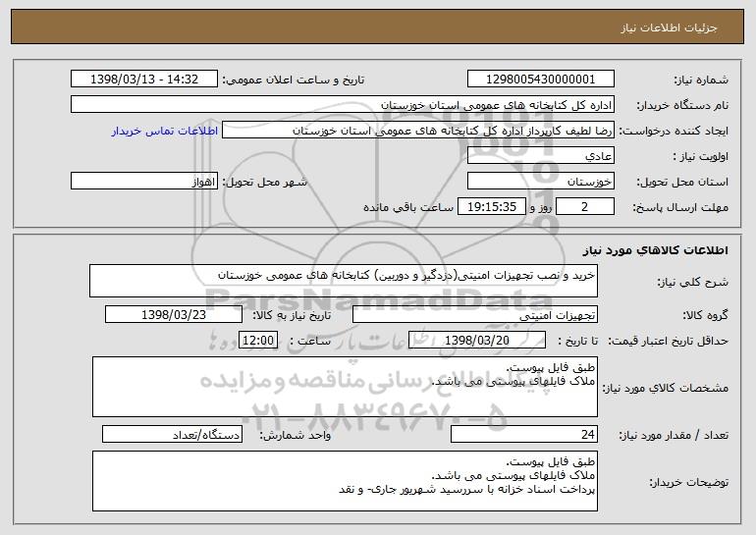
Task: Click the general need description text box
Action: (x=344, y=281)
